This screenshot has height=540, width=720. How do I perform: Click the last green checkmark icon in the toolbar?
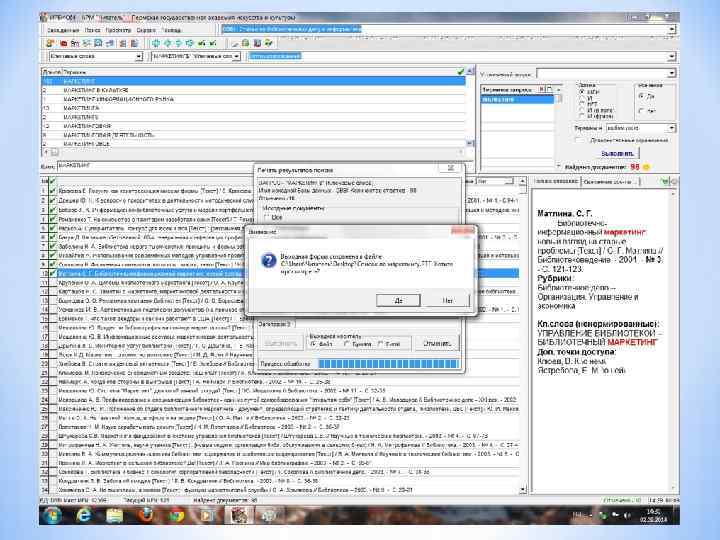tap(213, 43)
